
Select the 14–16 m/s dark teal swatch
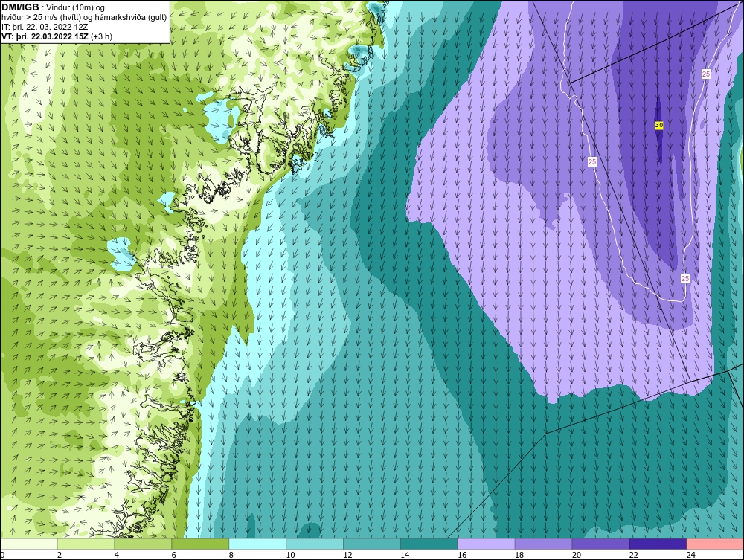coord(429,544)
